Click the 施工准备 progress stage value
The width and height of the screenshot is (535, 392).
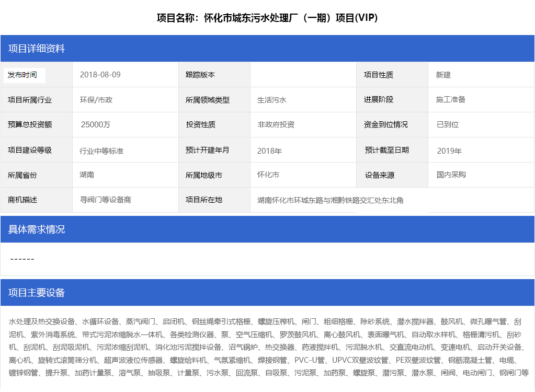451,99
